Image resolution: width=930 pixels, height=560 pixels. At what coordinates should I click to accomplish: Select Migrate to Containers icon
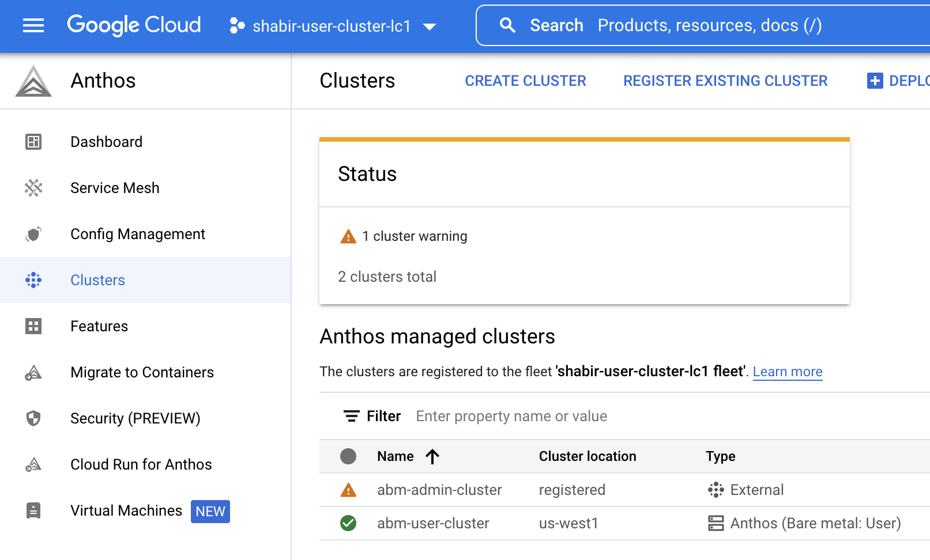tap(33, 372)
